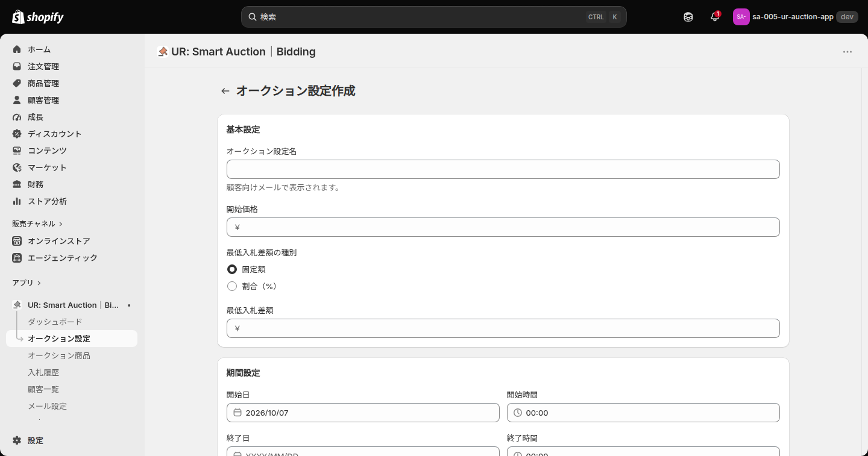Click UR: Smart Auction in the sidebar
The image size is (868, 456).
(72, 305)
